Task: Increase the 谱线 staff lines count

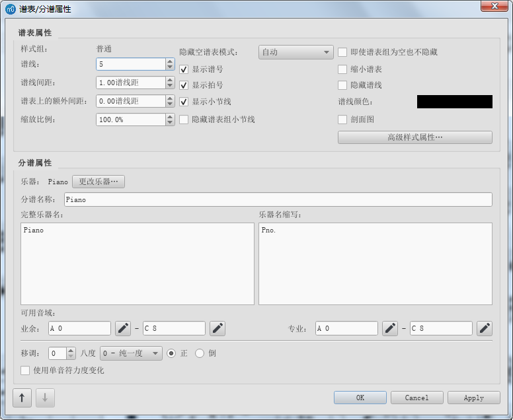Action: pyautogui.click(x=170, y=61)
